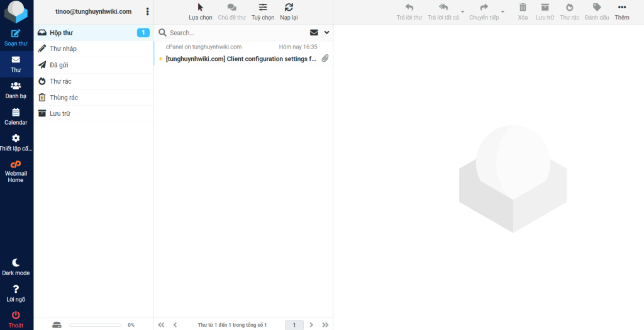Go to previous page of messages
This screenshot has width=644, height=330.
point(175,325)
